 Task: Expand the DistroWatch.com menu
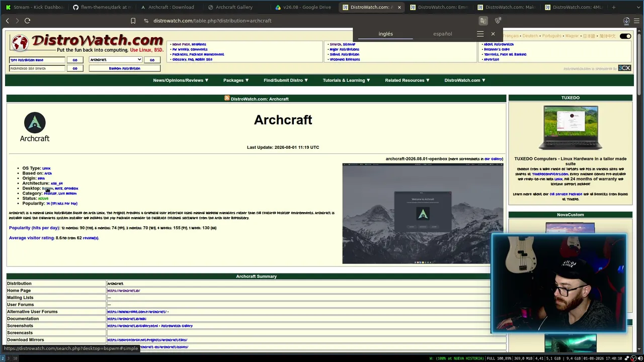pos(465,80)
